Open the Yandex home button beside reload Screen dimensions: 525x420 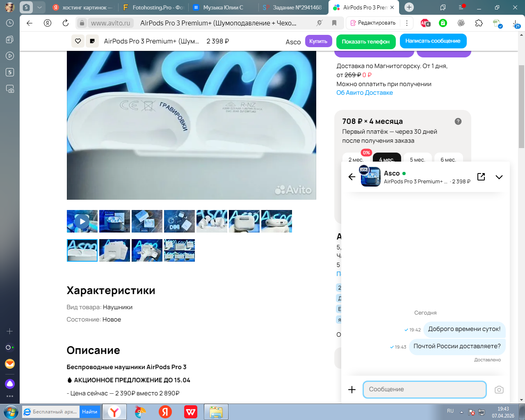(x=48, y=23)
